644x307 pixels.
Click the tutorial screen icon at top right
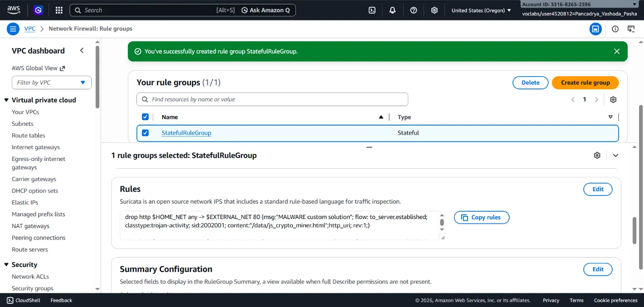631,29
